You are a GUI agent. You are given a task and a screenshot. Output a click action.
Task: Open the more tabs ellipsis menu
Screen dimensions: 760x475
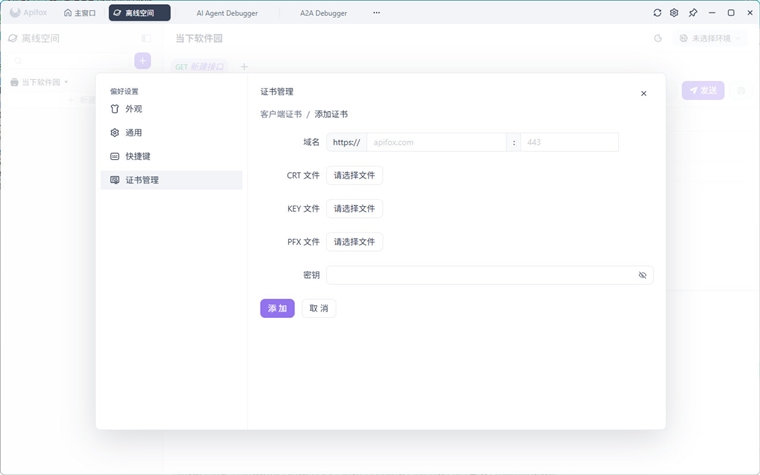377,13
